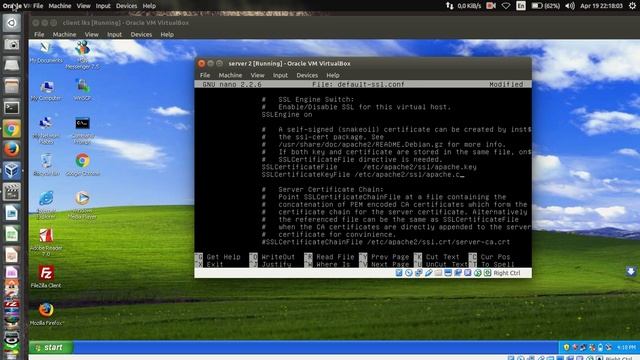640x360 pixels.
Task: Open the Ubuntu Dash search launcher
Action: tap(11, 23)
